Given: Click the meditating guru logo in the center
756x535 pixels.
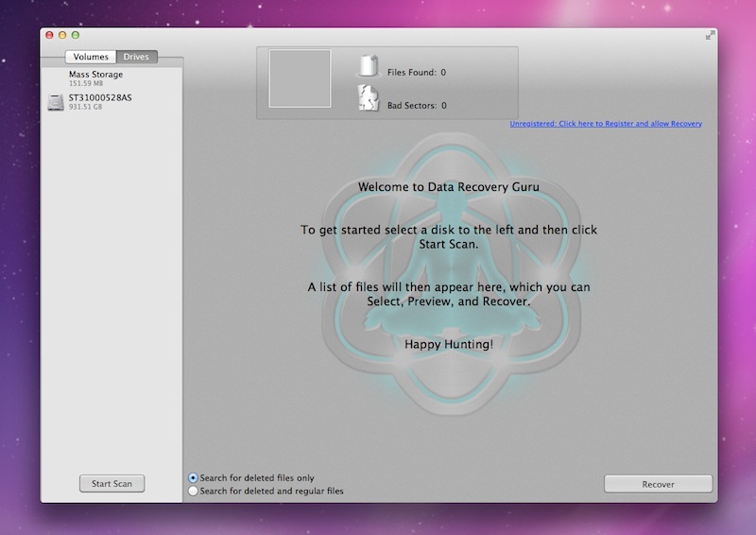Looking at the screenshot, I should (x=448, y=274).
